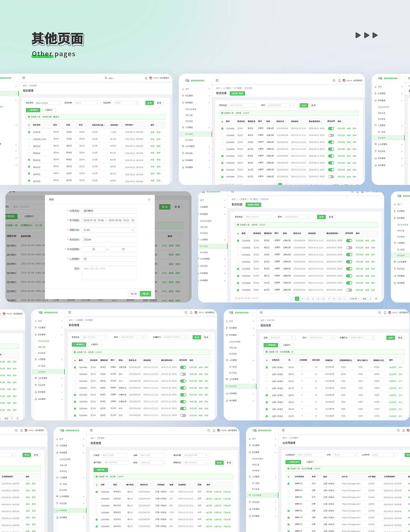Collapse sidebar via hamburger icon on 职员管理 page
Viewport: 410px width, 532px height.
[70, 312]
